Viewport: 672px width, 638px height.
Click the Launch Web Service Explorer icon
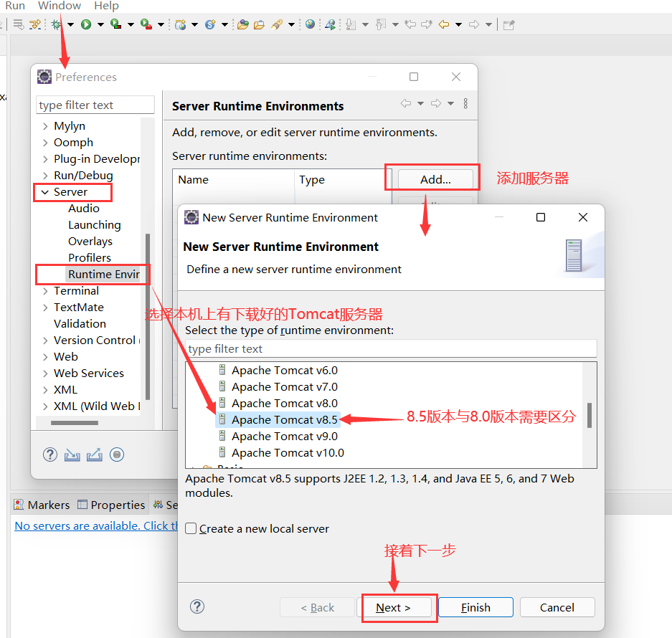pyautogui.click(x=330, y=24)
